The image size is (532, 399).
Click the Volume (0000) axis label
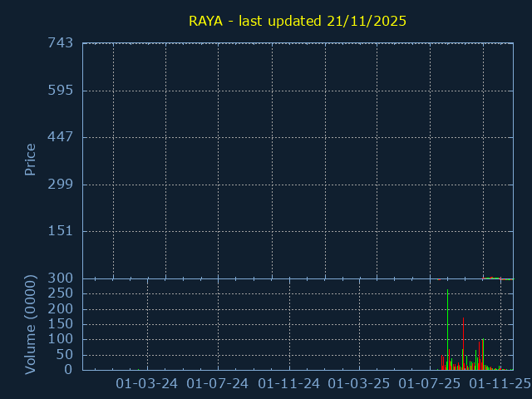(31, 323)
